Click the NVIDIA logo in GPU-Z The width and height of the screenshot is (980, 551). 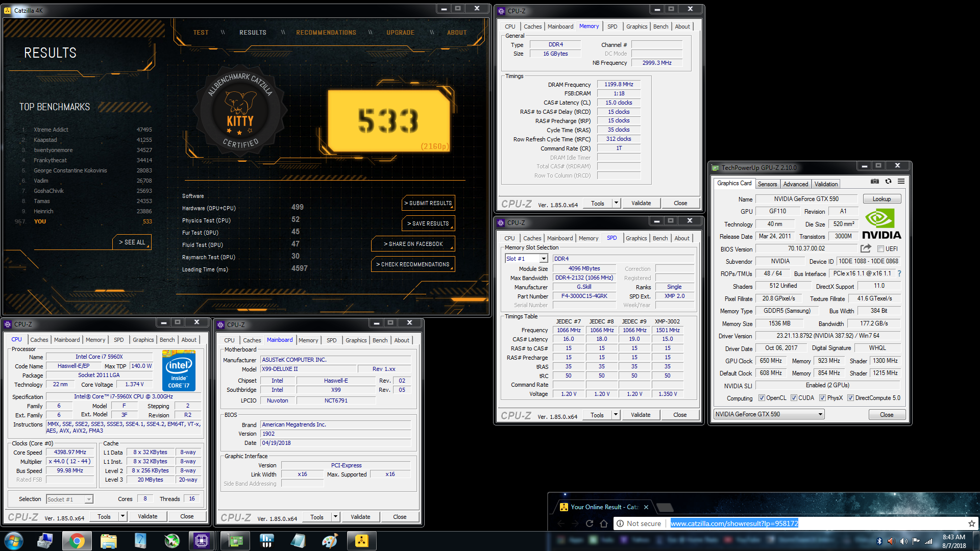pos(881,224)
